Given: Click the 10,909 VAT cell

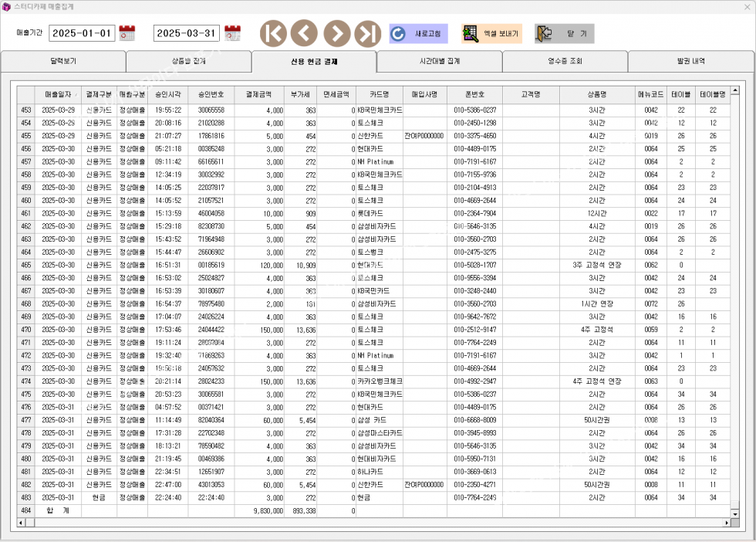Looking at the screenshot, I should (x=300, y=265).
